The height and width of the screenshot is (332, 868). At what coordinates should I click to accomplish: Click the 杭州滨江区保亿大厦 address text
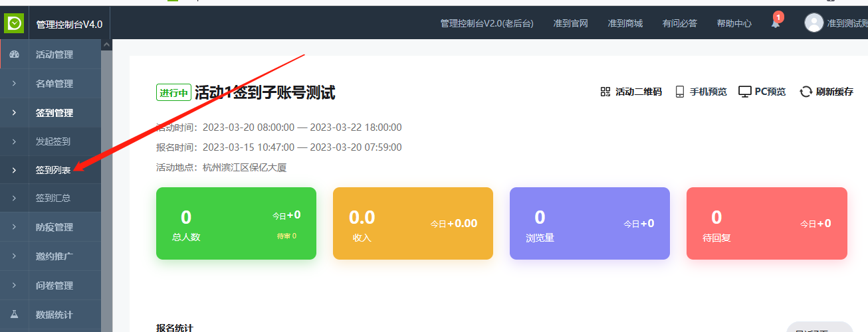(x=245, y=167)
